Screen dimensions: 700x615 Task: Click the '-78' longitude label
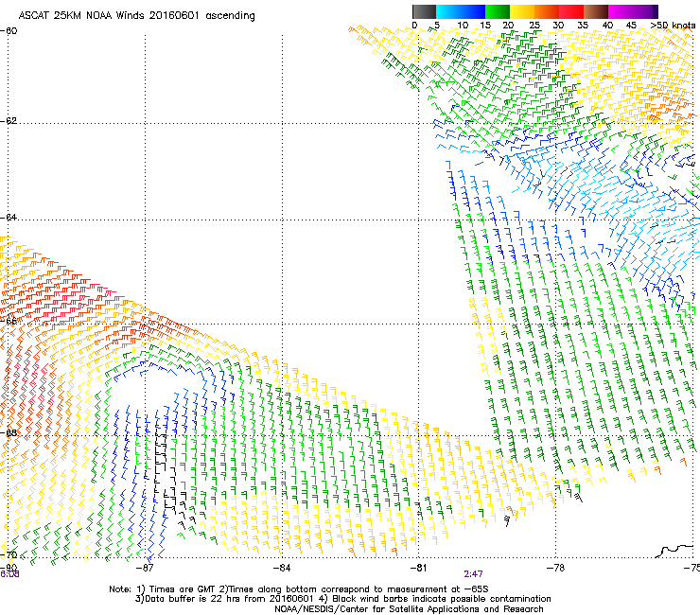(556, 568)
